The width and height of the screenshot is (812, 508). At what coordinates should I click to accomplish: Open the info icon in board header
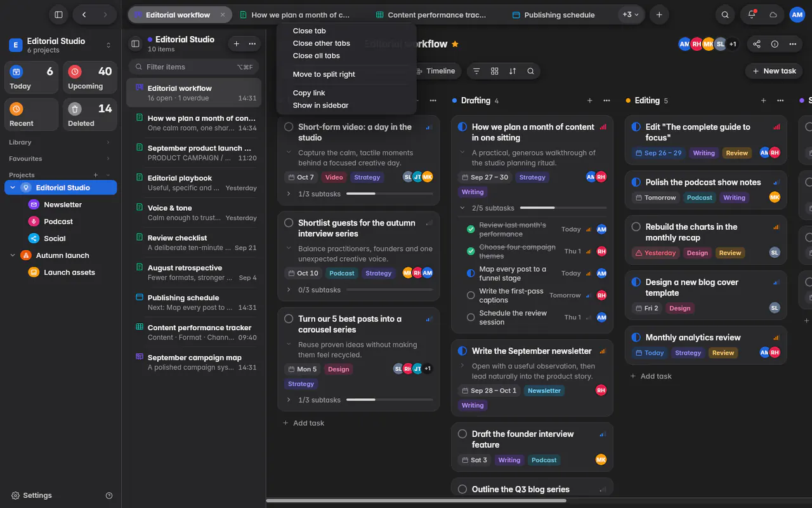tap(775, 44)
